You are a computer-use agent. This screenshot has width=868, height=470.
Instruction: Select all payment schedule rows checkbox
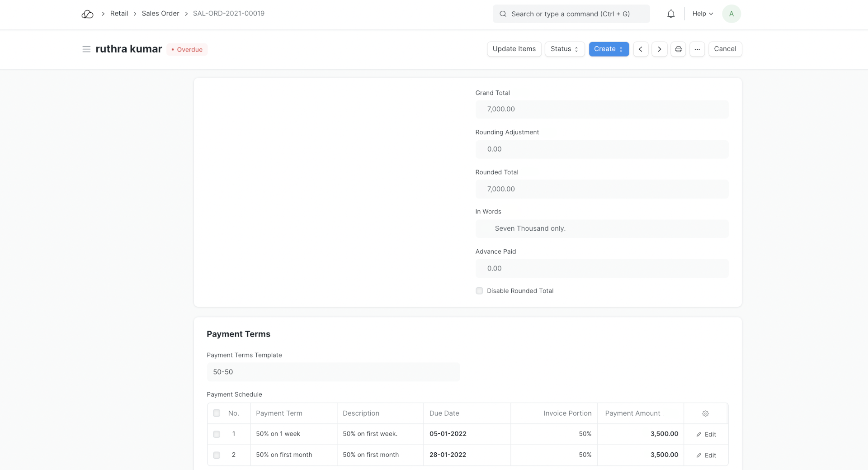click(x=217, y=413)
